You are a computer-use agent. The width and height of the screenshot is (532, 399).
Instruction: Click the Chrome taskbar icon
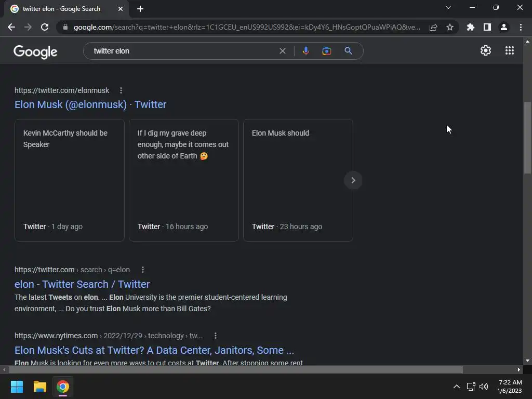pyautogui.click(x=63, y=387)
